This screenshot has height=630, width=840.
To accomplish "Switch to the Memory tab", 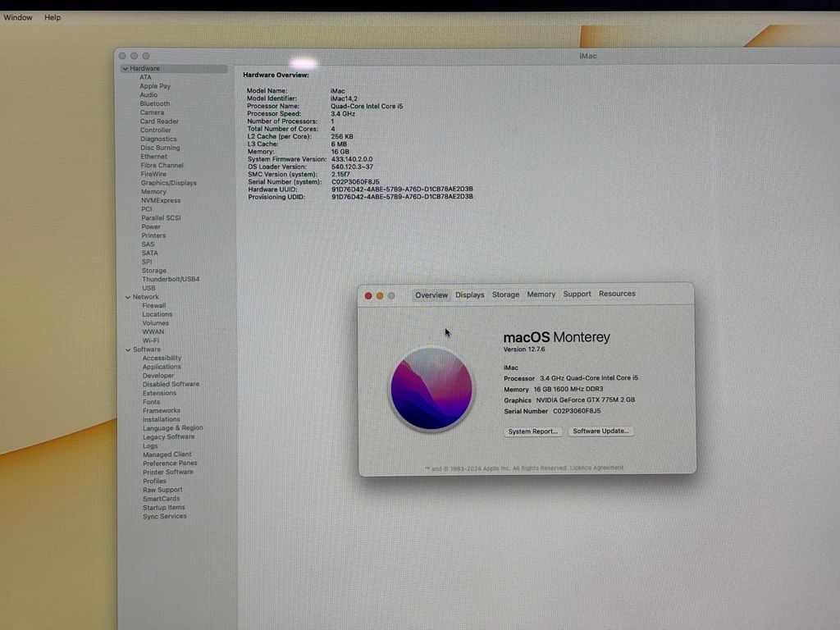I will [541, 294].
